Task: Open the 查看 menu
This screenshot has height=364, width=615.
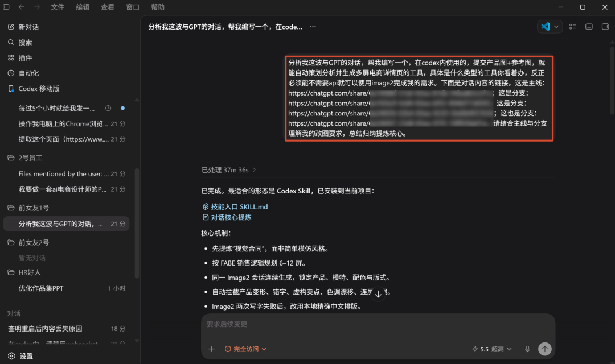Action: pyautogui.click(x=108, y=7)
